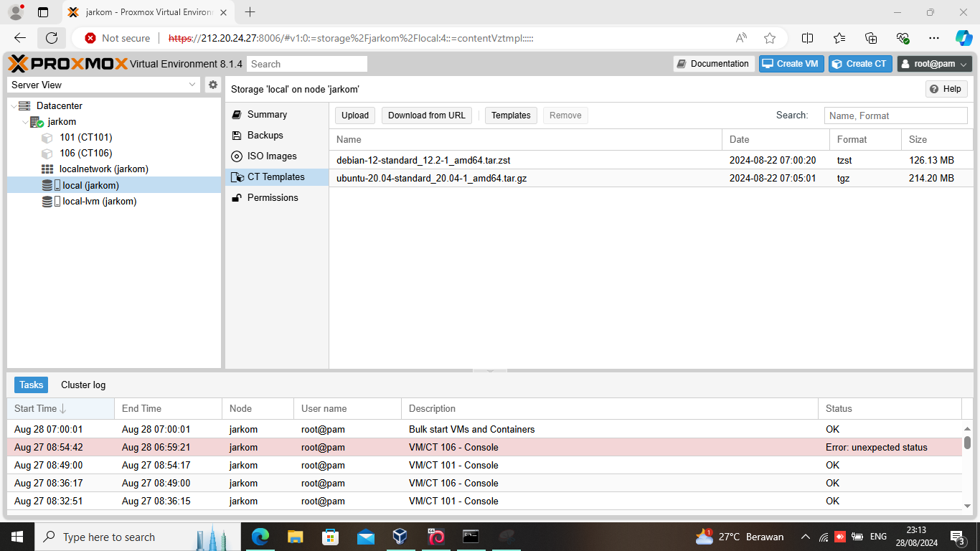Sort tasks by Start Time column
The height and width of the screenshot is (551, 980).
click(60, 409)
